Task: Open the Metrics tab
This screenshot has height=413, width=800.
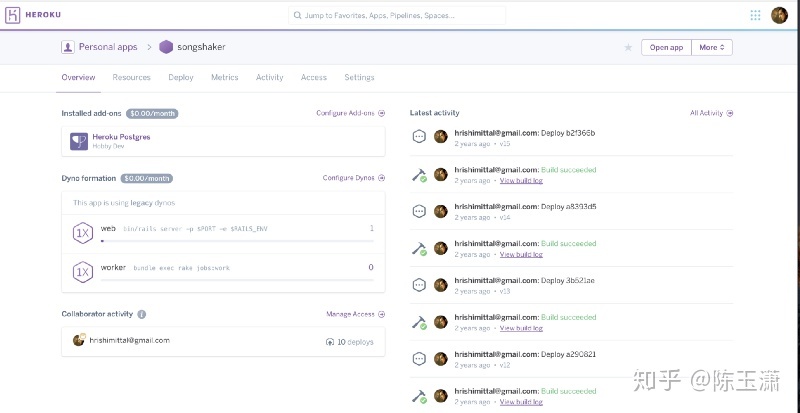Action: 225,77
